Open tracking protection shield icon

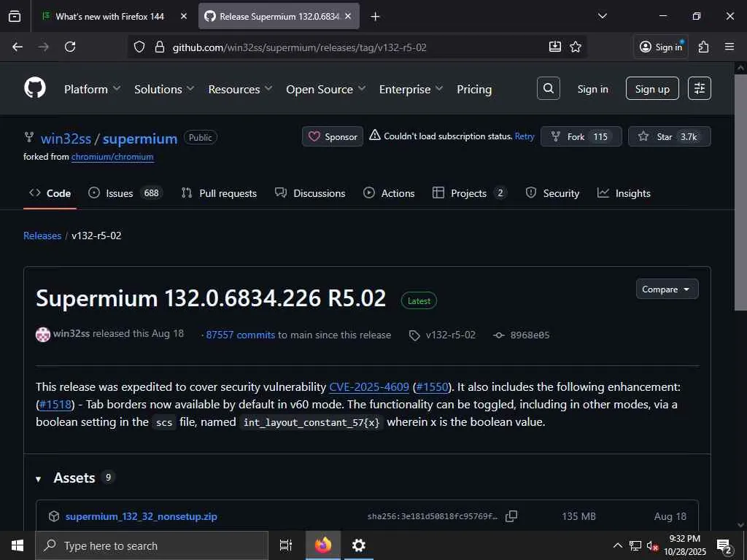(x=139, y=47)
